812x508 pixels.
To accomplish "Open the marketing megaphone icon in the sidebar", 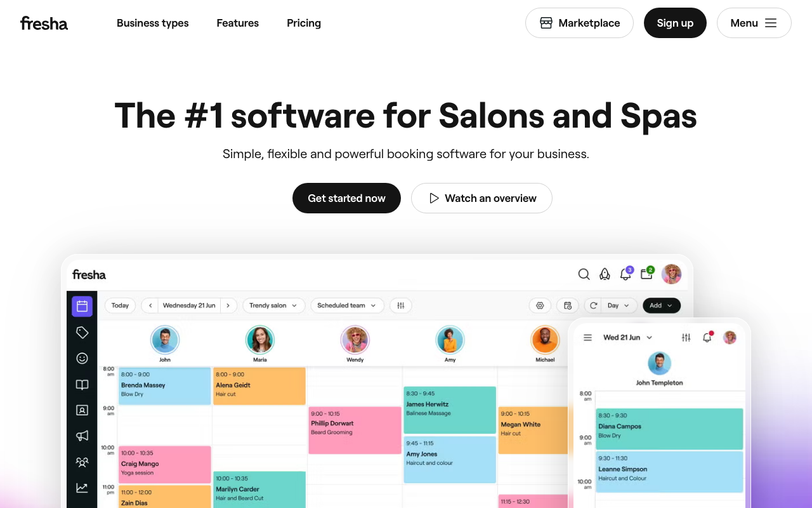I will click(82, 436).
